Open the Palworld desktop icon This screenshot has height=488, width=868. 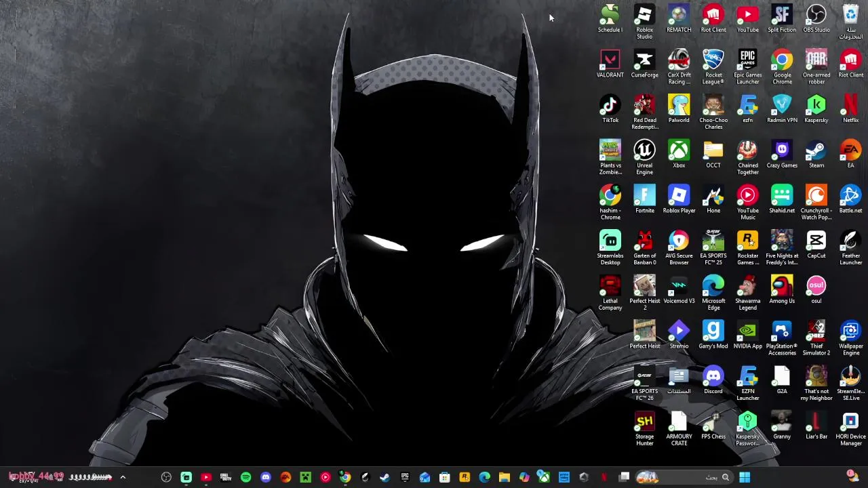tap(679, 109)
